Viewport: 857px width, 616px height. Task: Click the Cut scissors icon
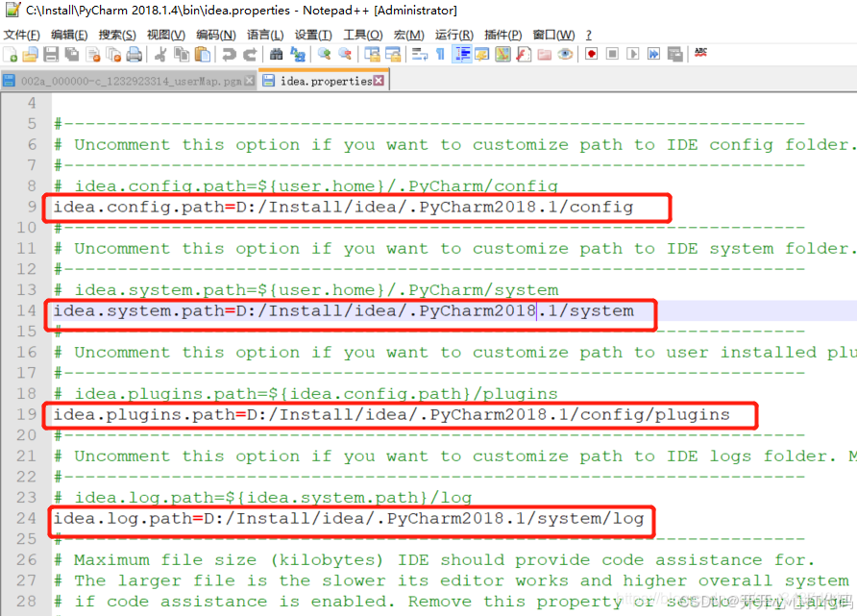[160, 54]
